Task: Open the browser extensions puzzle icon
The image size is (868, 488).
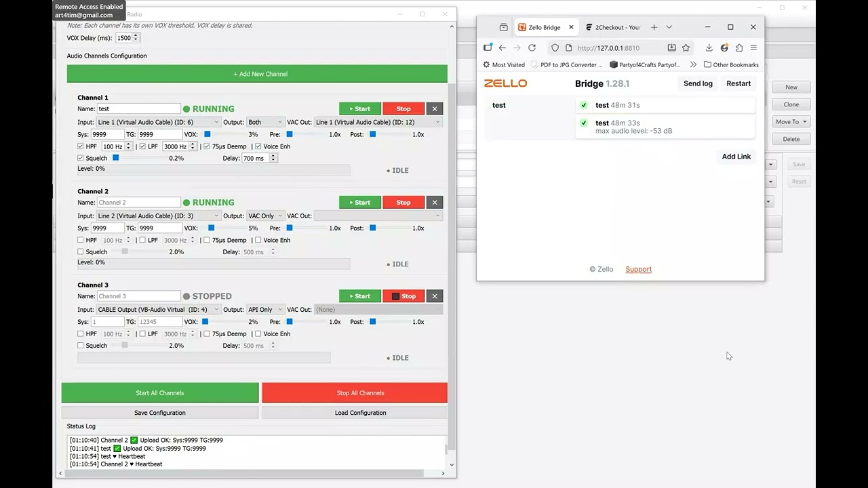Action: [x=739, y=48]
